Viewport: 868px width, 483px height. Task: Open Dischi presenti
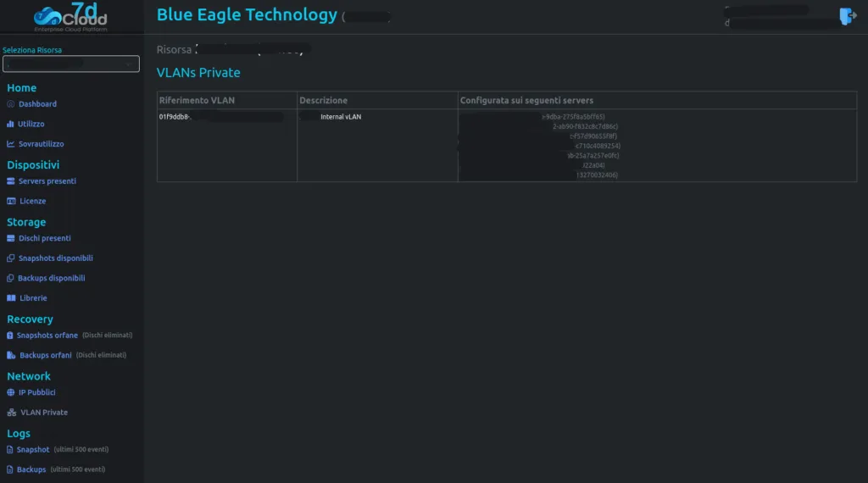pyautogui.click(x=44, y=238)
